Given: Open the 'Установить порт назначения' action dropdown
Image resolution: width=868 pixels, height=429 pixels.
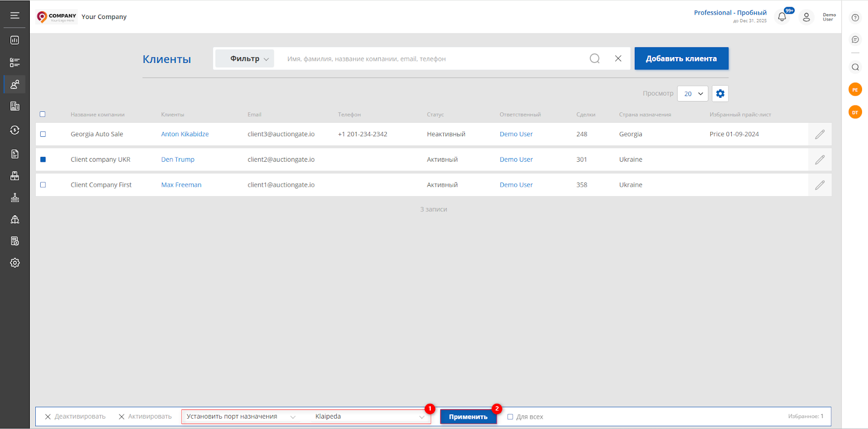Looking at the screenshot, I should (x=241, y=417).
